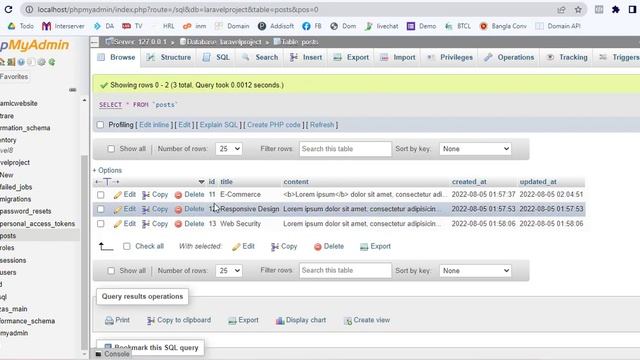640x360 pixels.
Task: Enable the Profiling checkbox
Action: coord(100,125)
